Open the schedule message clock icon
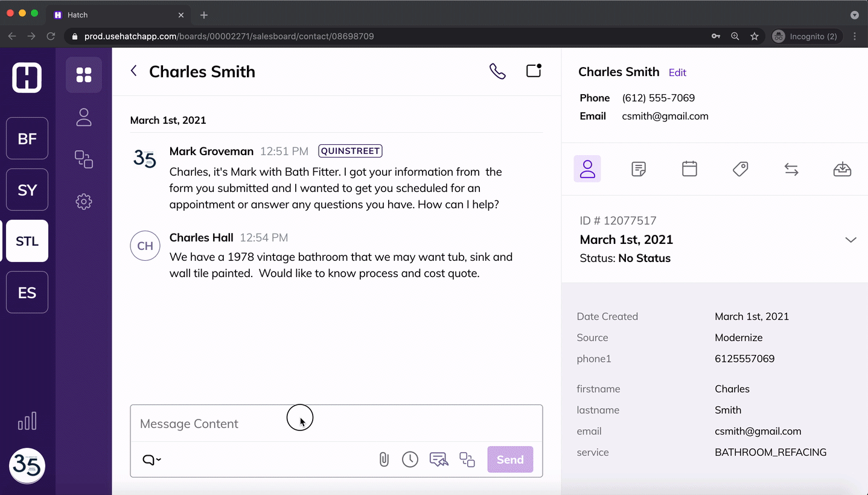 410,459
